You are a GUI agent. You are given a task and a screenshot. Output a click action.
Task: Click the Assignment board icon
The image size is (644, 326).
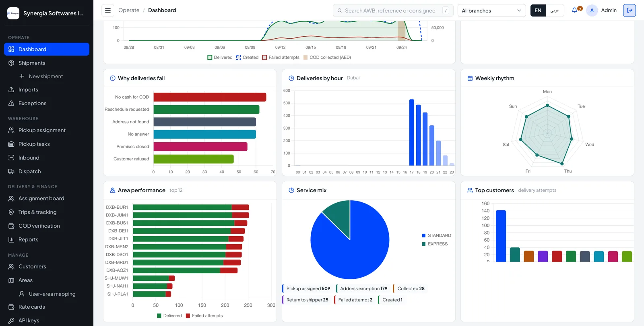11,198
